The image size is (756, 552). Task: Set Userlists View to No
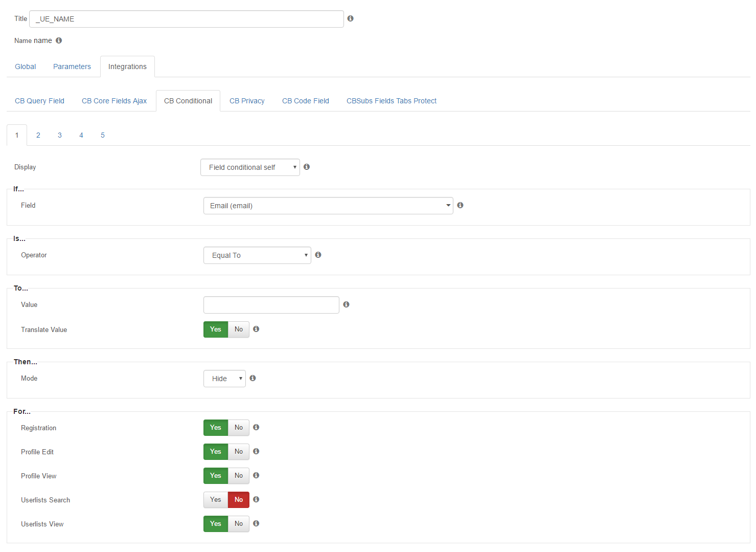point(239,524)
